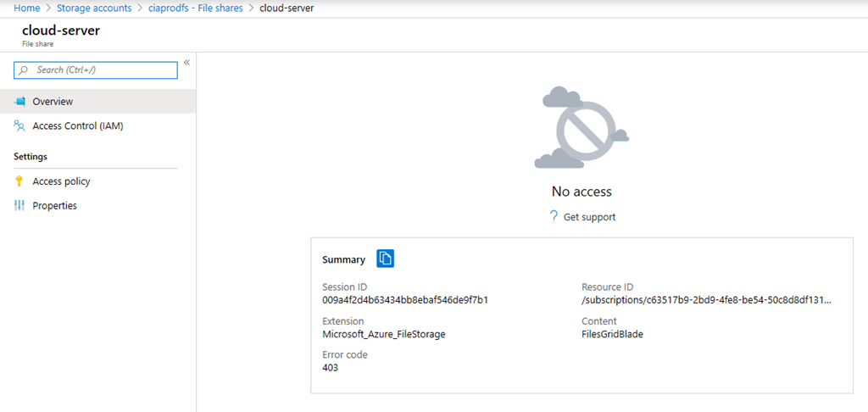This screenshot has height=412, width=868.
Task: Navigate to Storage accounts breadcrumb
Action: point(94,8)
